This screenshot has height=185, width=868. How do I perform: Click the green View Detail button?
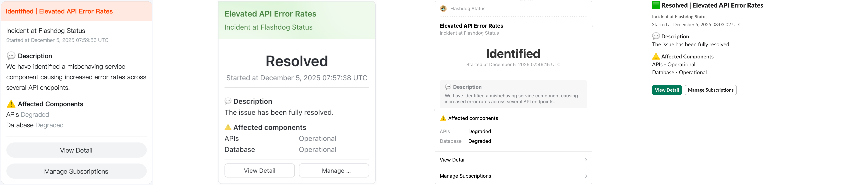(x=667, y=90)
